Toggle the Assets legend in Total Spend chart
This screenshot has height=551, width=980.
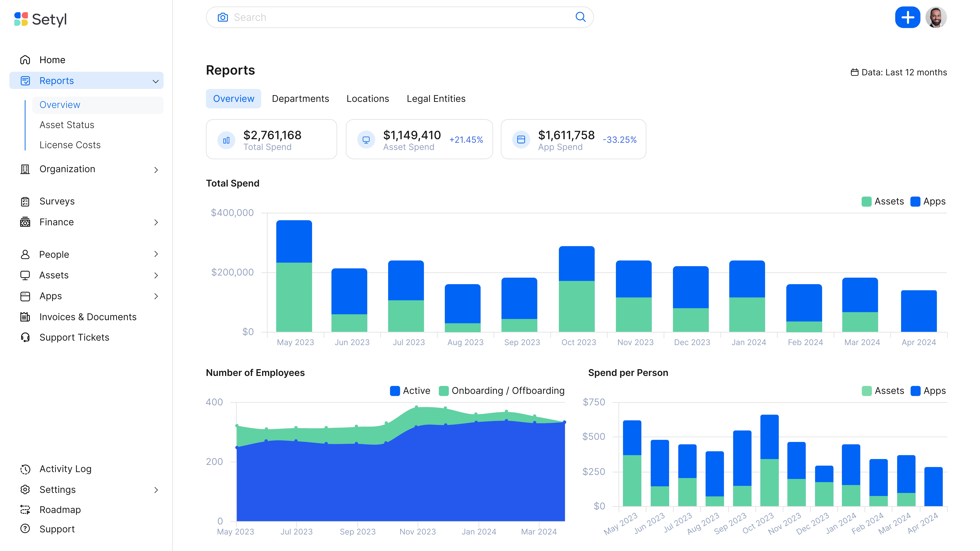(883, 201)
